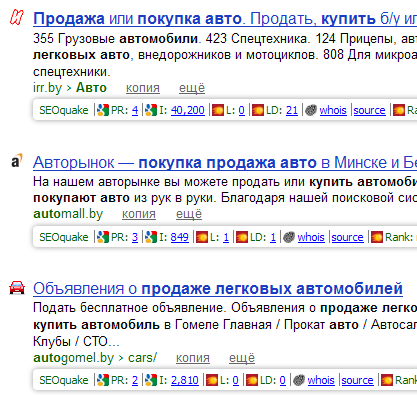Click Google index icon in irr.by bar

(151, 110)
